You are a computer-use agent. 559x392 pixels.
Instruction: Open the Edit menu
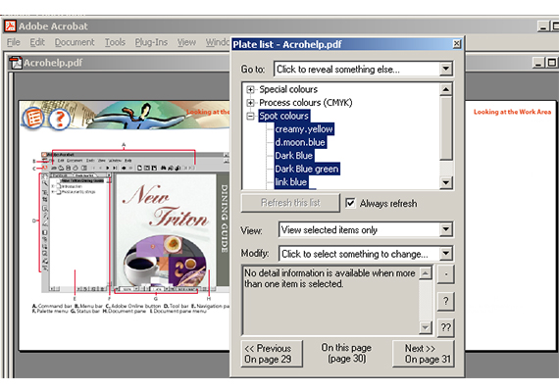(x=37, y=42)
